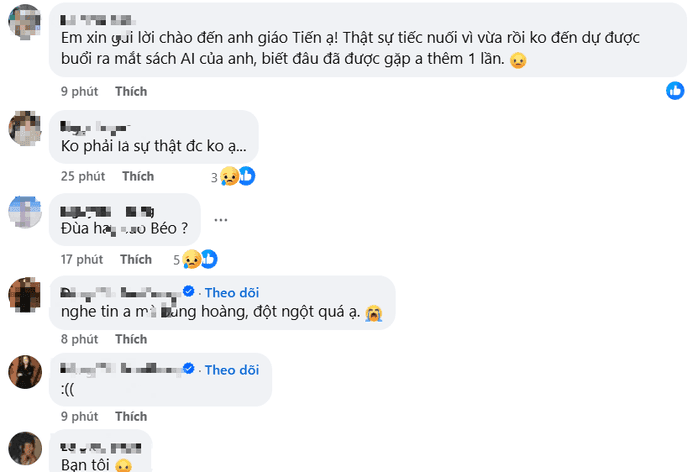Viewport: 698px width, 472px height.
Task: Open the avatar beside "Bạn tôi" comment
Action: 25,449
